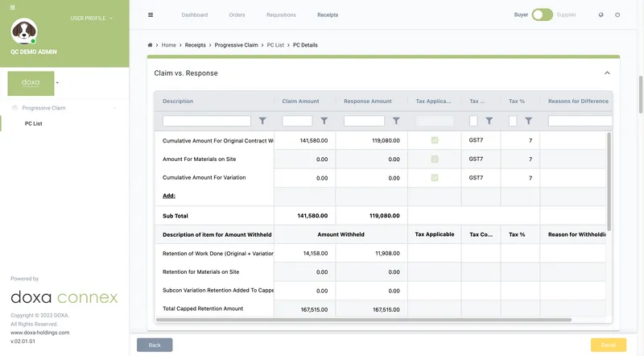Collapse the Claim vs. Response section
Image resolution: width=644 pixels, height=356 pixels.
click(x=607, y=73)
